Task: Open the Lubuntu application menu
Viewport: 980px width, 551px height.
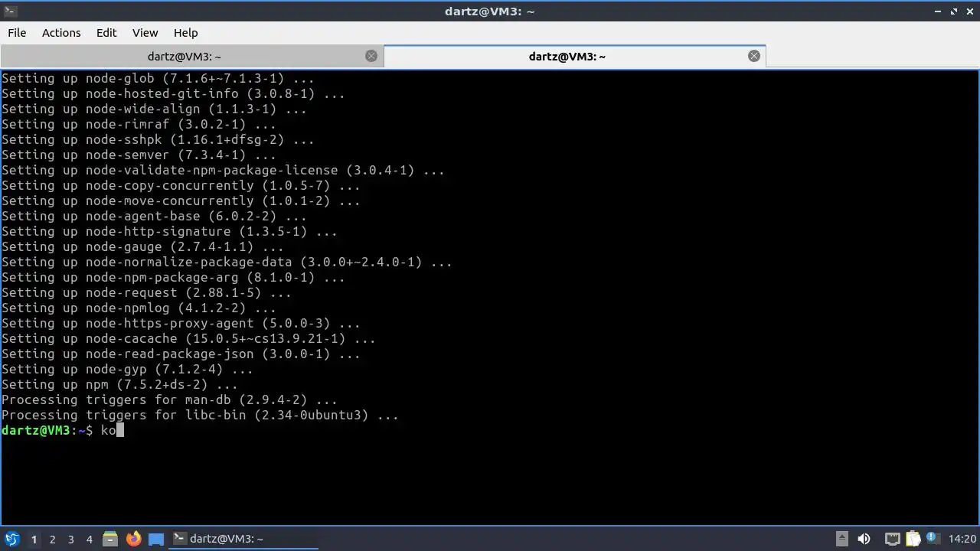Action: tap(11, 539)
